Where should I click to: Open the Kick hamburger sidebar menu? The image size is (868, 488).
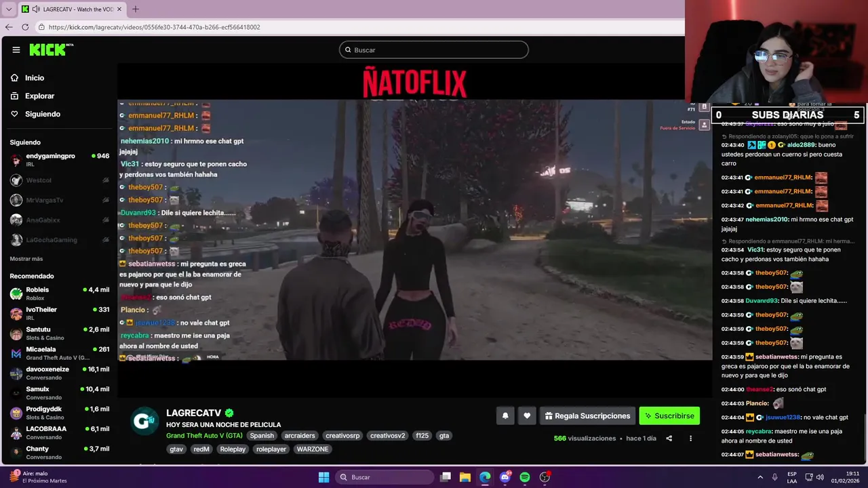pos(16,49)
